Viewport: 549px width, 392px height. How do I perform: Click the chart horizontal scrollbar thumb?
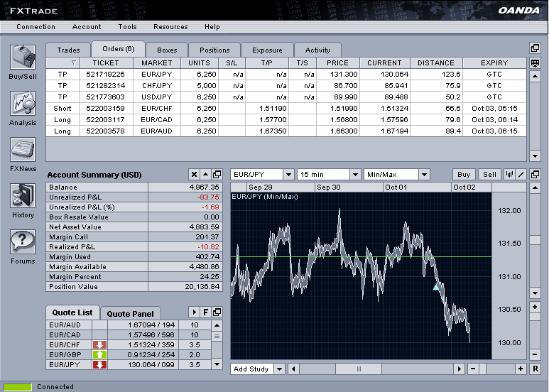[359, 369]
